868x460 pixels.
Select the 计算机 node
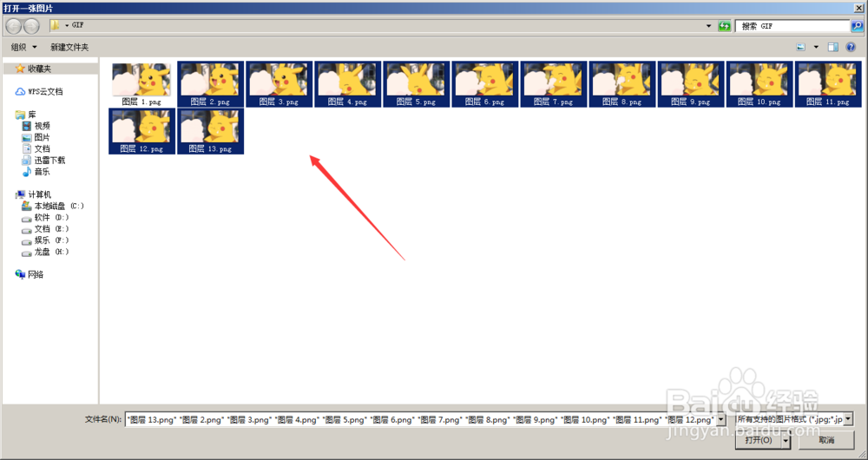click(33, 194)
